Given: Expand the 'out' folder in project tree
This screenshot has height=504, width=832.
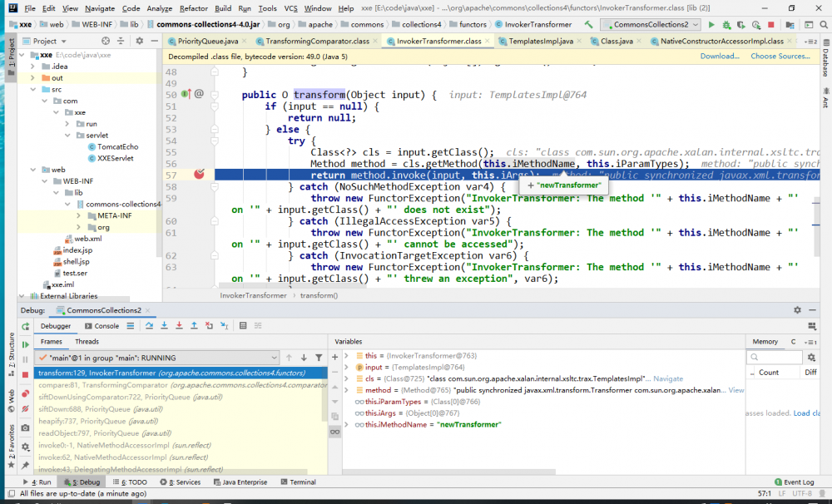Looking at the screenshot, I should (x=33, y=77).
